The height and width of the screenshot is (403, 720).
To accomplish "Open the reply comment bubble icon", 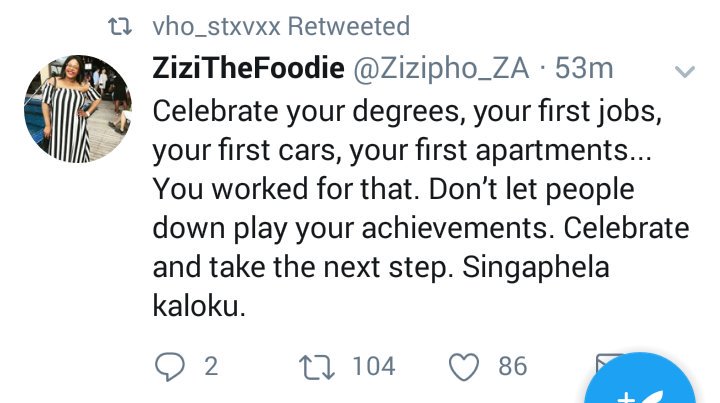I will [170, 367].
